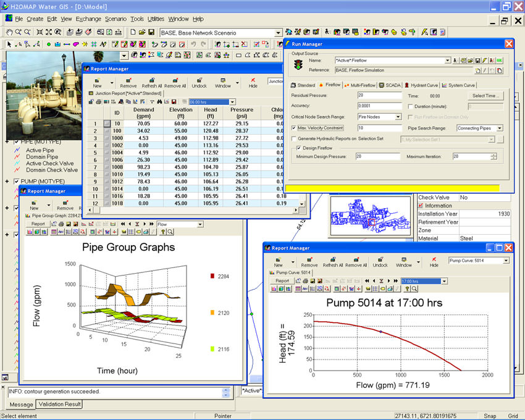The height and width of the screenshot is (420, 525).
Task: Open the 06:00 hrs time dropdown
Action: (x=232, y=102)
